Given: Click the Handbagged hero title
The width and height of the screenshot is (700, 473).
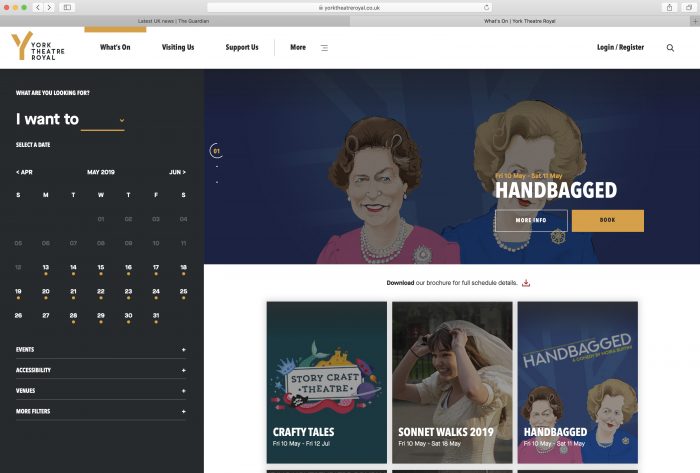Looking at the screenshot, I should click(556, 191).
